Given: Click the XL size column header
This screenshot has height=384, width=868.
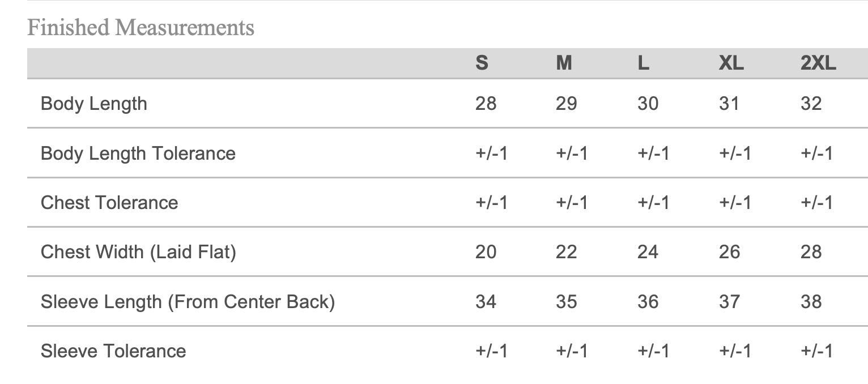Looking at the screenshot, I should click(x=731, y=63).
